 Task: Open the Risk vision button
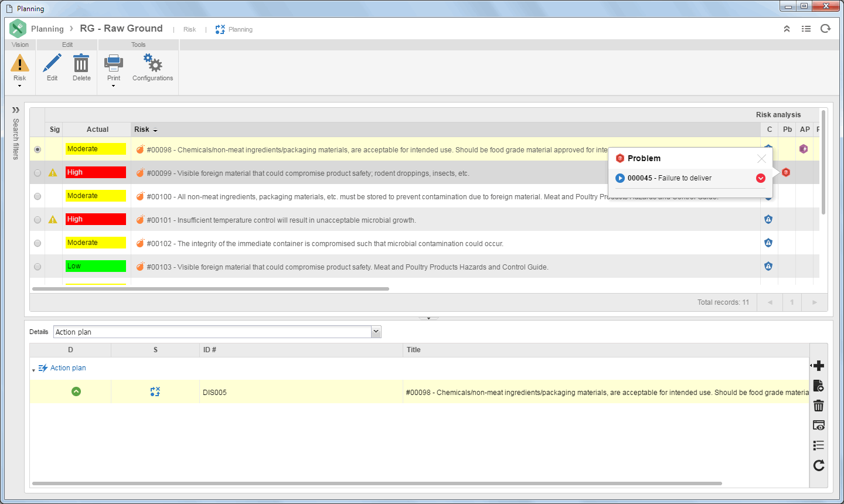click(x=20, y=67)
